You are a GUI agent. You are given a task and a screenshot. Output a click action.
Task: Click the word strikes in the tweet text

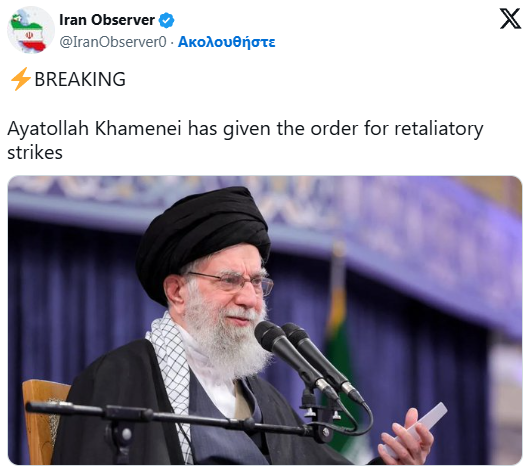pyautogui.click(x=35, y=153)
